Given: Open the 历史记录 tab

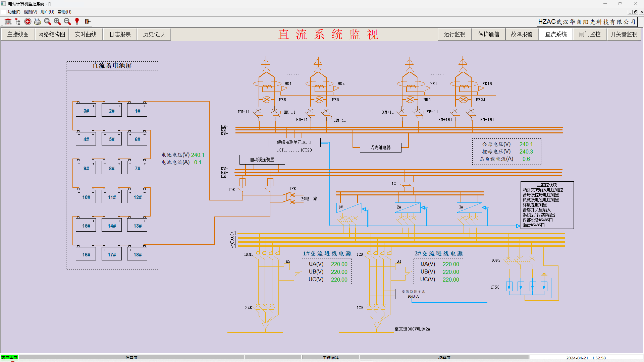Looking at the screenshot, I should click(x=154, y=34).
